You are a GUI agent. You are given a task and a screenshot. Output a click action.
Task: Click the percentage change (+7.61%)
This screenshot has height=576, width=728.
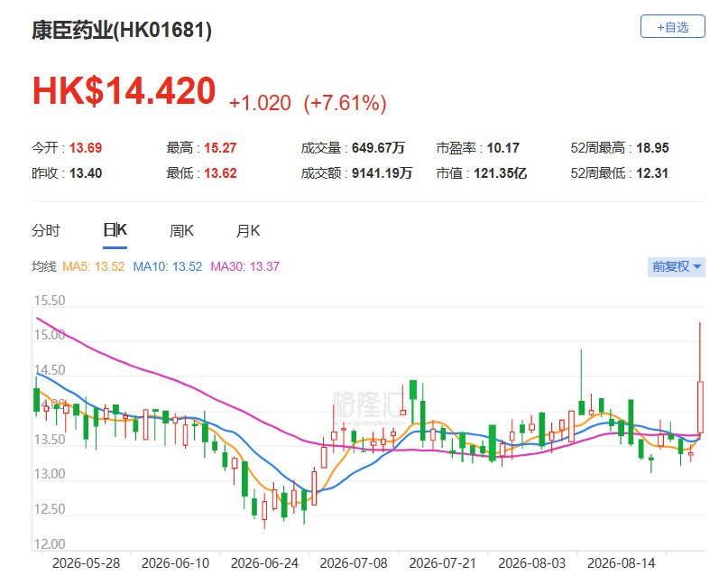(x=345, y=103)
